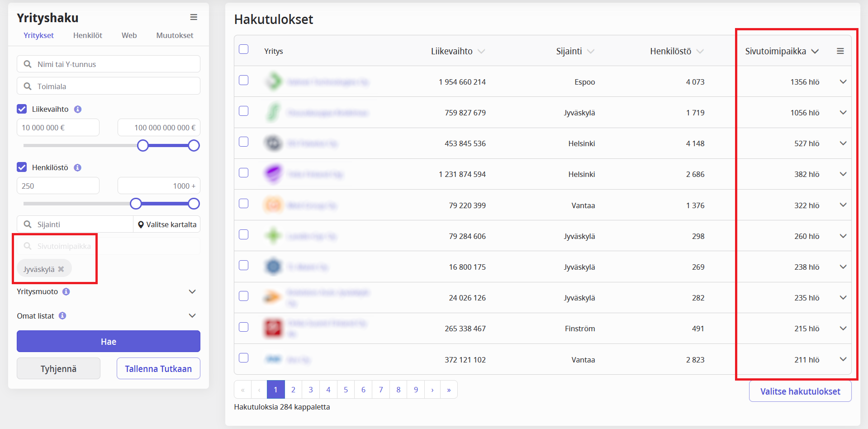Click the Tallenna Tutkaan button
This screenshot has height=429, width=868.
click(158, 368)
